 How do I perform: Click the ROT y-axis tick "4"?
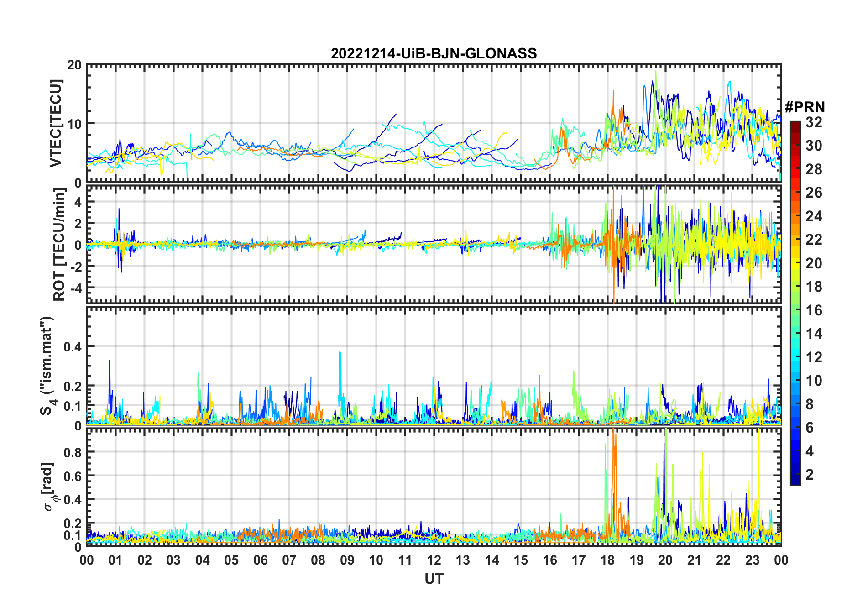click(78, 202)
